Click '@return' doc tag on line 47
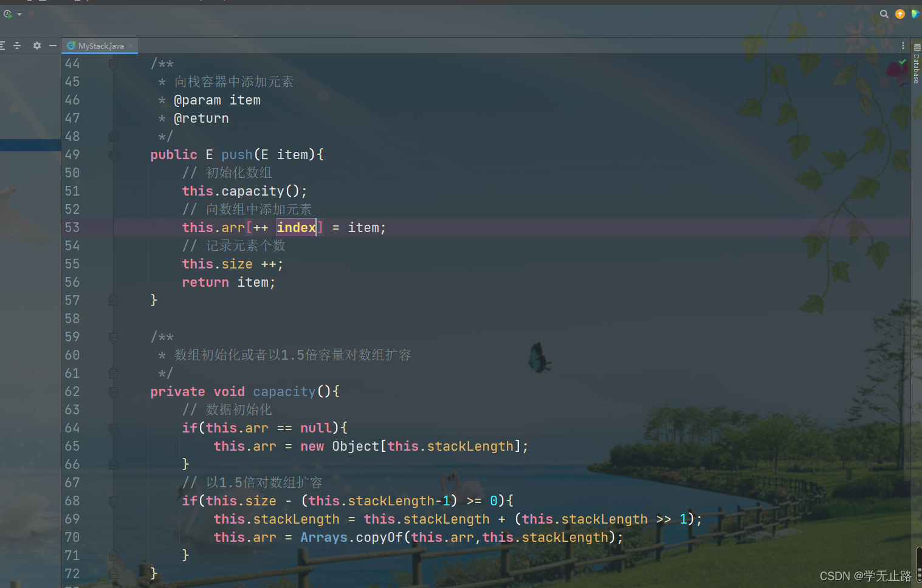The image size is (922, 588). point(201,118)
